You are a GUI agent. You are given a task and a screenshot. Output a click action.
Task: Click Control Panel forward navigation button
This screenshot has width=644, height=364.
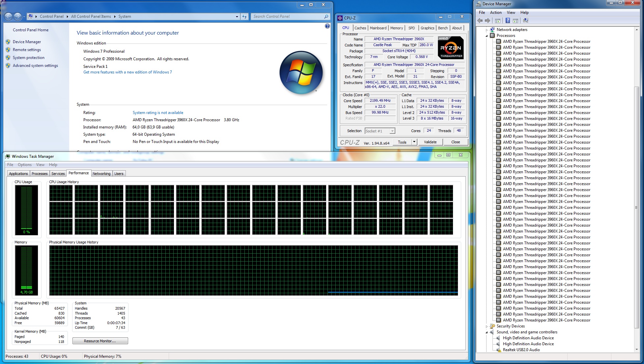18,16
